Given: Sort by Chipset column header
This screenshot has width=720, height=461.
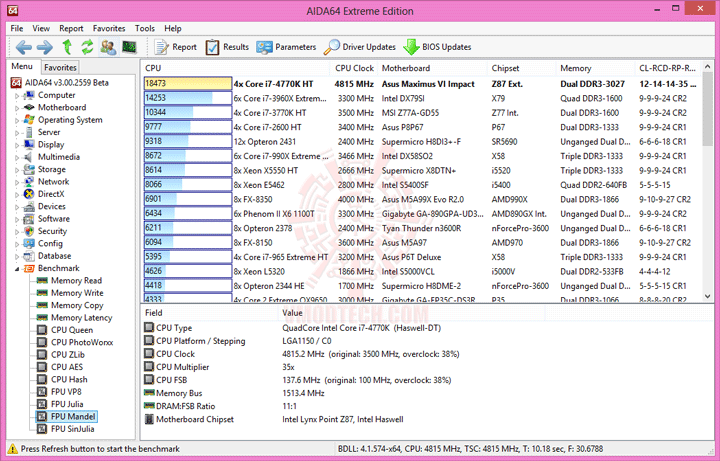Looking at the screenshot, I should coord(521,68).
